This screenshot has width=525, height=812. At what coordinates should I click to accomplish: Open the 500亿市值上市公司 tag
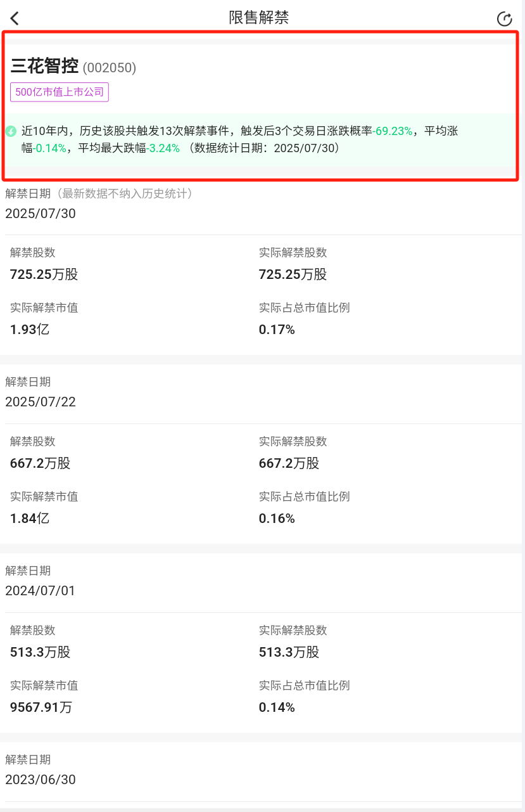[x=60, y=92]
